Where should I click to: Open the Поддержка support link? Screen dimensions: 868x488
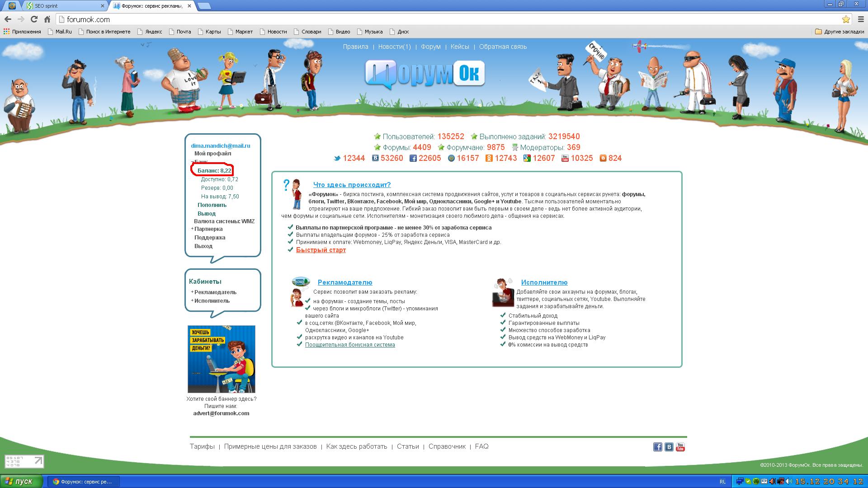coord(210,238)
